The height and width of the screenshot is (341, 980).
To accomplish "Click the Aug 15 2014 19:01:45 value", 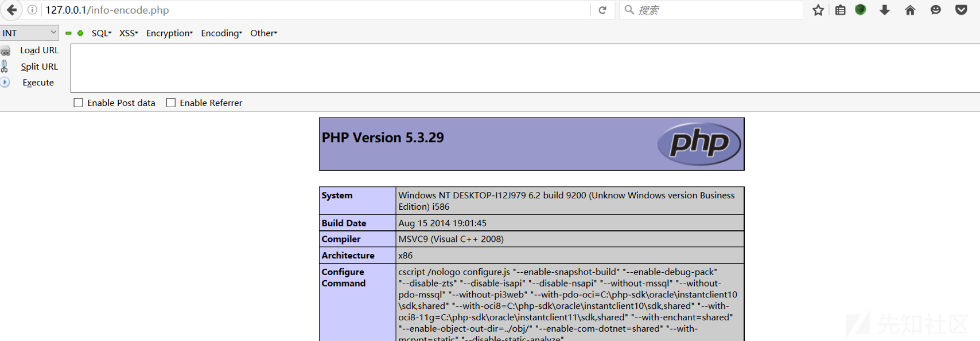I will [442, 223].
